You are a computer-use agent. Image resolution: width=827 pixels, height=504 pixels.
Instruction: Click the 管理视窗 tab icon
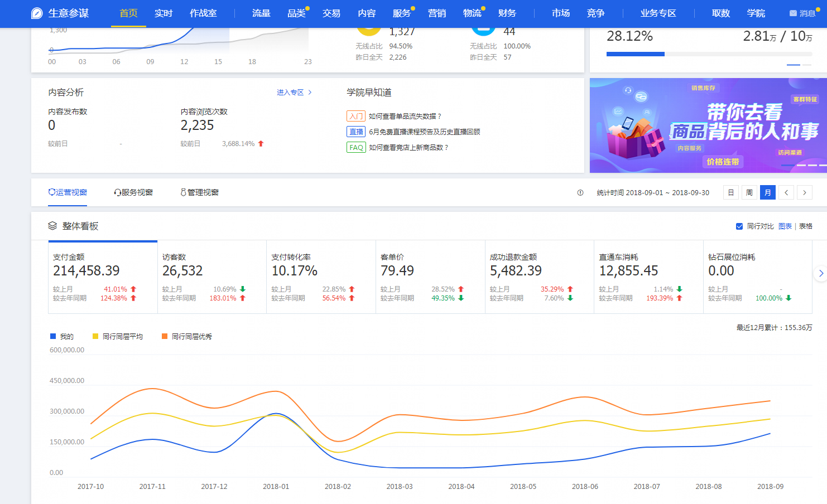(183, 192)
